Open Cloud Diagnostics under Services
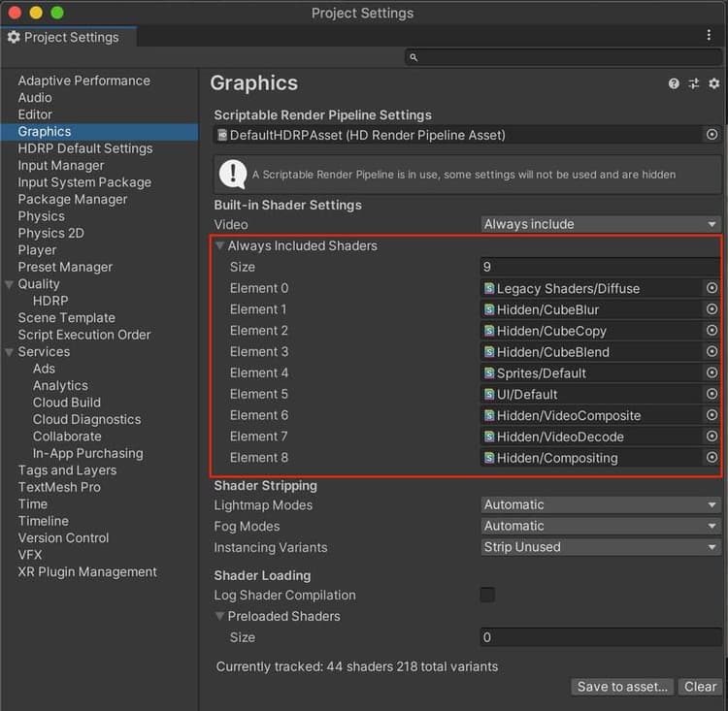This screenshot has height=711, width=728. (86, 420)
